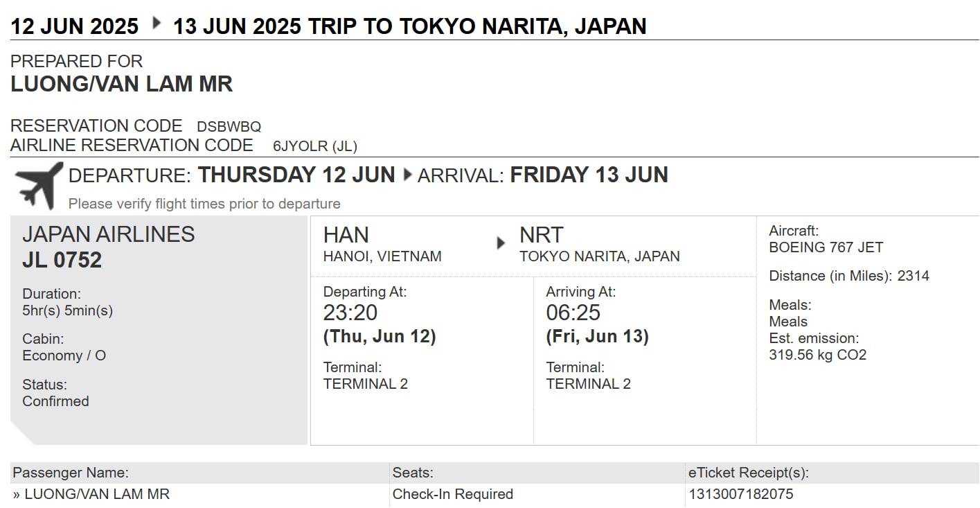Click the arrow between Thursday 12 Jun and Arrival
This screenshot has height=508, width=980.
[x=407, y=175]
